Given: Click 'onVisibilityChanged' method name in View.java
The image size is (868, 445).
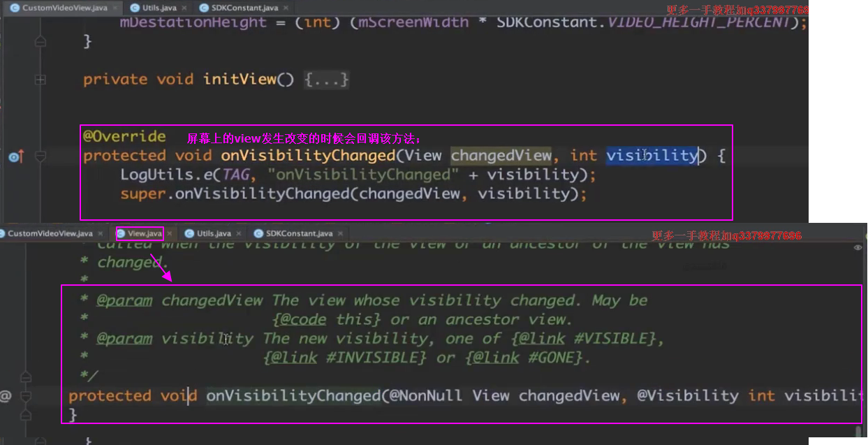Looking at the screenshot, I should (x=293, y=396).
